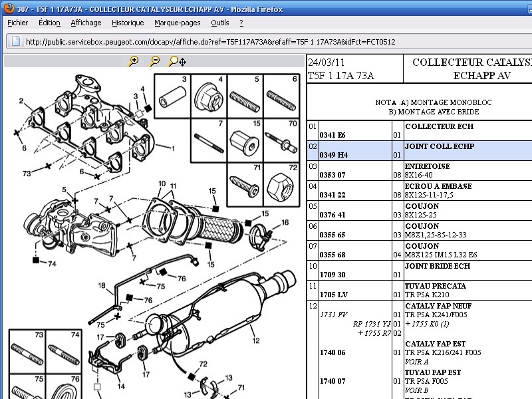Click the ECROU A EMBASE designation

(x=439, y=186)
